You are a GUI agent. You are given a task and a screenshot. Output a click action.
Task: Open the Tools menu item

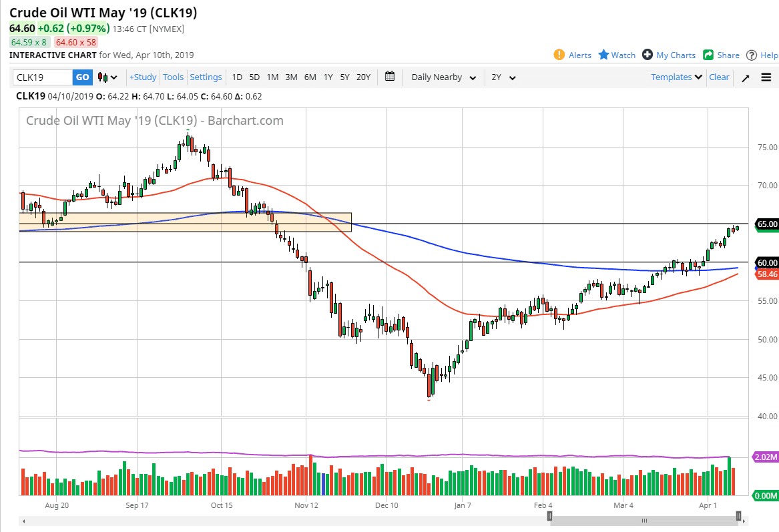173,77
